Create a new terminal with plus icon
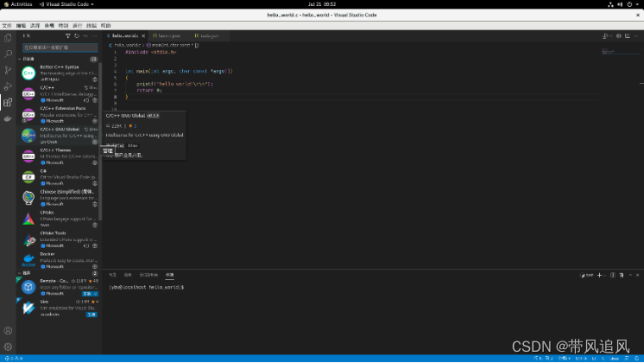The image size is (644, 363). coord(599,275)
